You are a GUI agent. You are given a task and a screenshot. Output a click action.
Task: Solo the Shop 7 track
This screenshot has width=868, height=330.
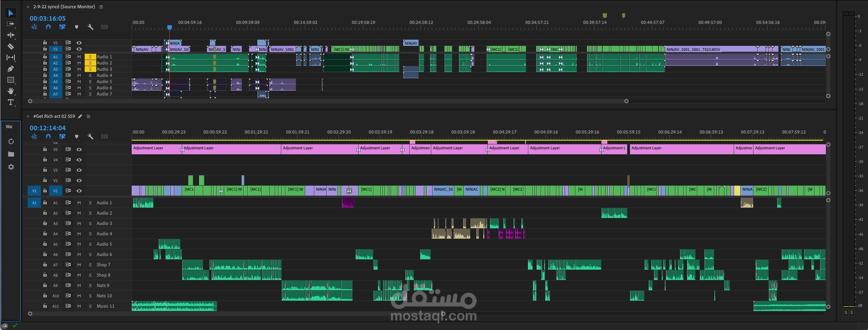(x=90, y=265)
